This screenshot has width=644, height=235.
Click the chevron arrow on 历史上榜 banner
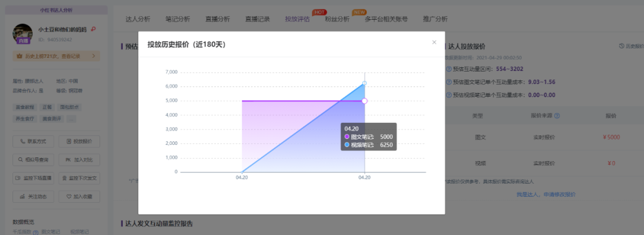(94, 56)
